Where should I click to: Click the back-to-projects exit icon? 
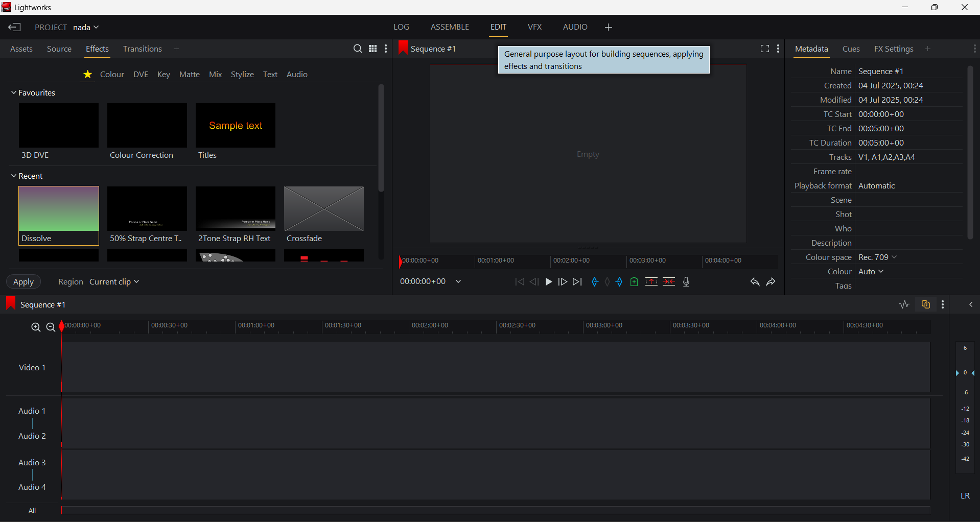click(14, 28)
